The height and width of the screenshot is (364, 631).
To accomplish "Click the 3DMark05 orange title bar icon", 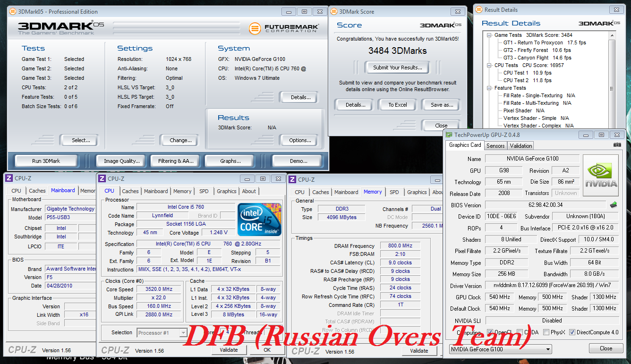I will pos(12,12).
